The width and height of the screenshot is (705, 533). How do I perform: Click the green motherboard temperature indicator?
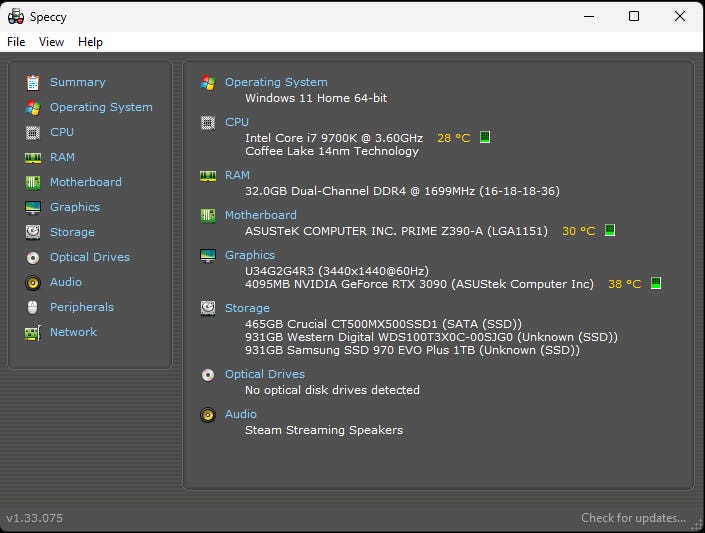610,230
